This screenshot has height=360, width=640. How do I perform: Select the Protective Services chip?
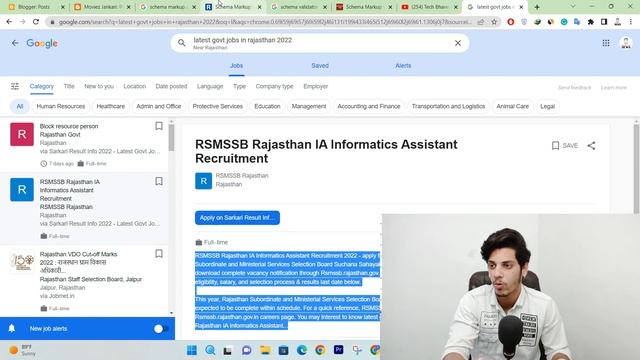click(218, 106)
